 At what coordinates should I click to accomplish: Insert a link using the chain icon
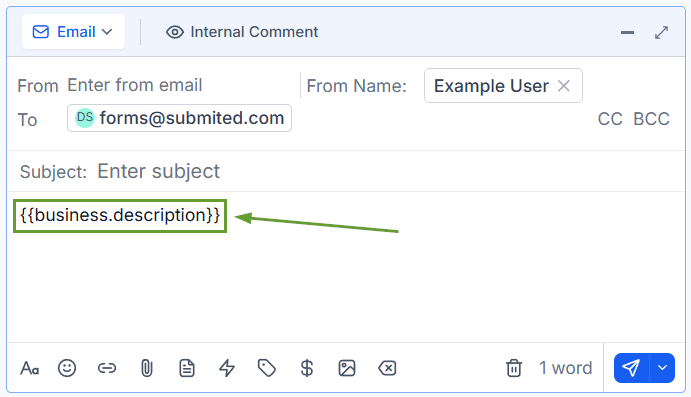coord(107,368)
